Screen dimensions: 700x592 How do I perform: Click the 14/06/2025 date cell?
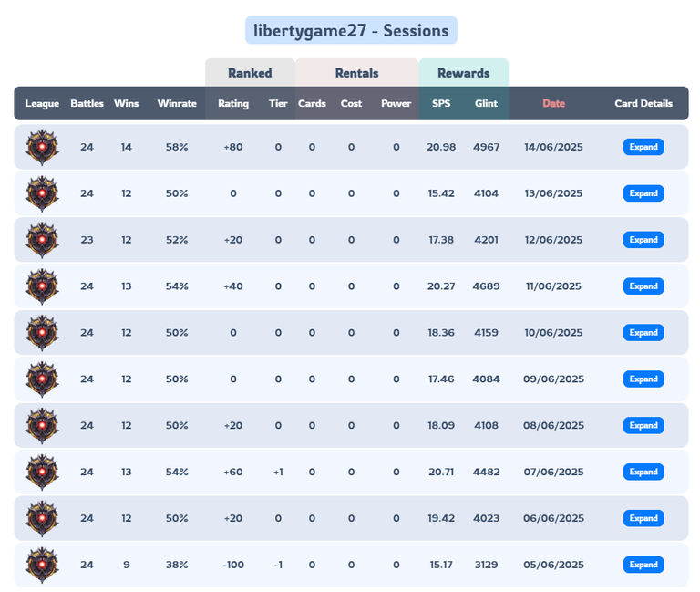click(x=553, y=147)
